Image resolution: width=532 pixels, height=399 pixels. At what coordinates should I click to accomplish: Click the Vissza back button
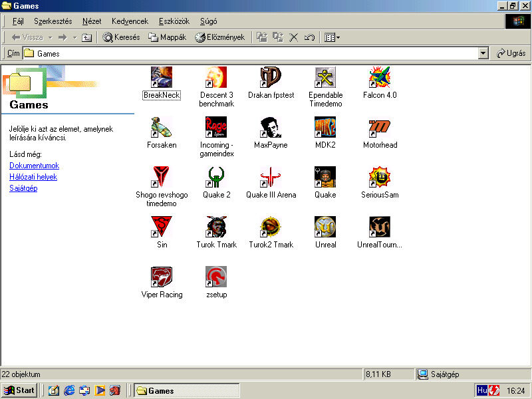[x=27, y=37]
